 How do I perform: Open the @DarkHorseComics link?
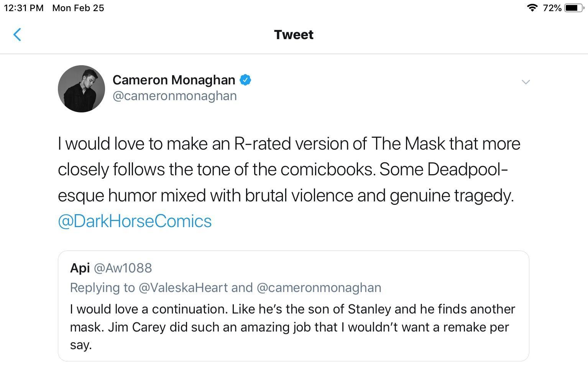[x=135, y=221]
